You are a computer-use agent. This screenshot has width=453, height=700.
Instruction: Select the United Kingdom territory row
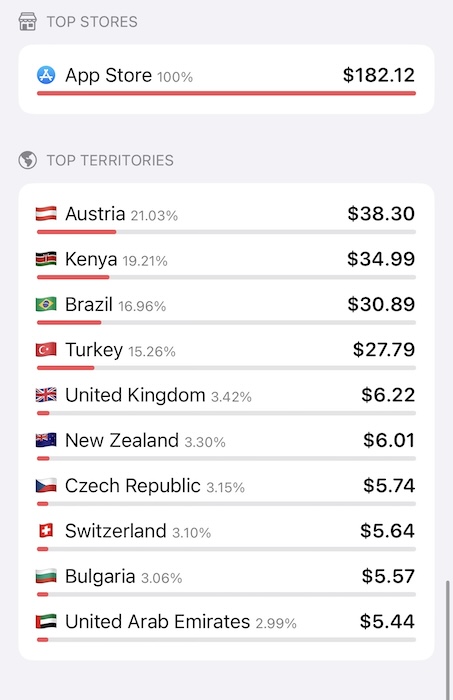[x=226, y=399]
